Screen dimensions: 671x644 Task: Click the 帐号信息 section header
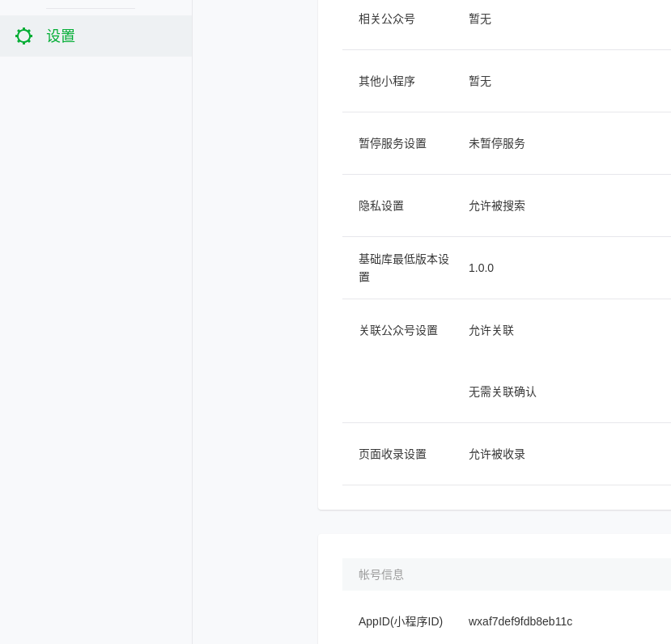point(381,574)
